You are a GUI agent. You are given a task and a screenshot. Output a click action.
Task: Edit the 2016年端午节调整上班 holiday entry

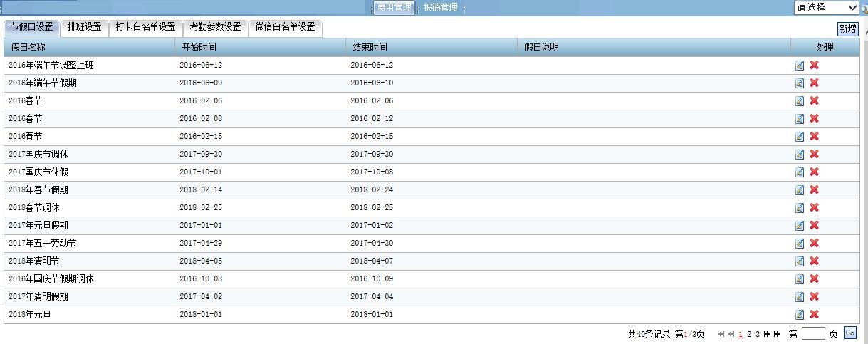click(800, 66)
